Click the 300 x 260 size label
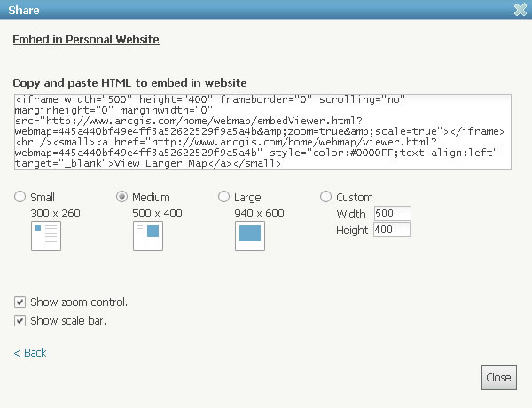The image size is (532, 408). tap(55, 213)
